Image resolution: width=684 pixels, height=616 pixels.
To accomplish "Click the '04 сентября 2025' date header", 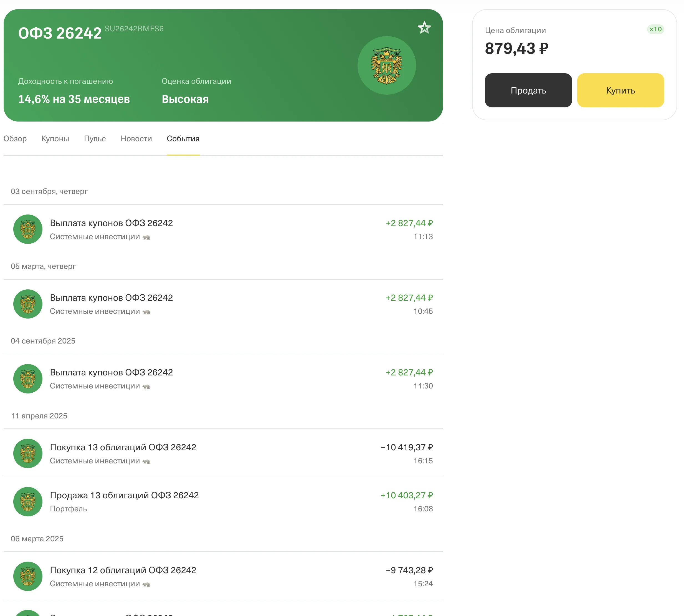I will pyautogui.click(x=43, y=341).
